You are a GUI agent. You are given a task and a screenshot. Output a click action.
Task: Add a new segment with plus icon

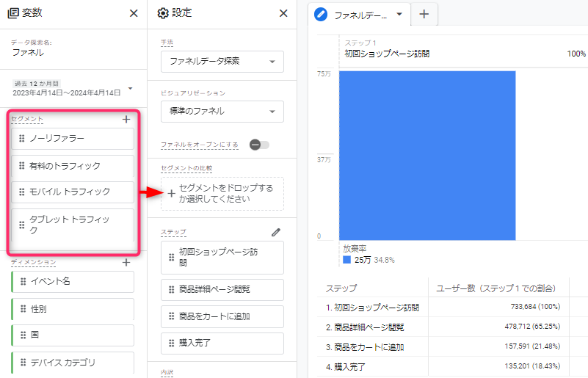click(126, 119)
